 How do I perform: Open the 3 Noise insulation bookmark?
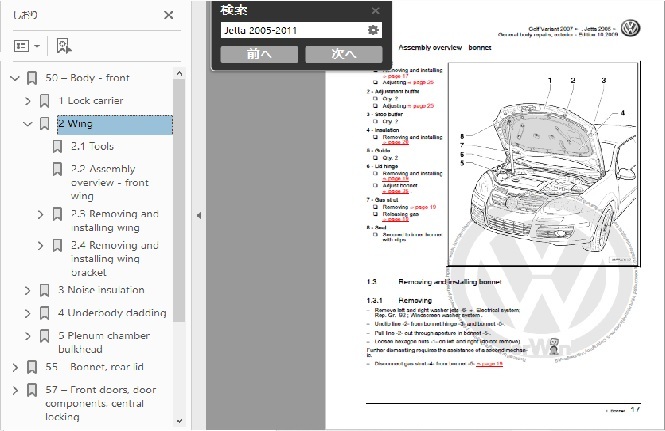[x=101, y=290]
